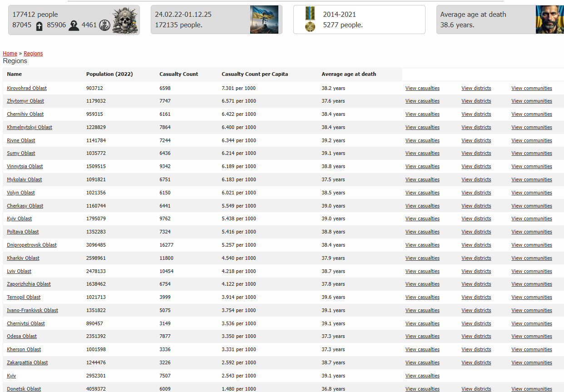Click the tombstone cross icon
The height and width of the screenshot is (392, 564).
pos(39,25)
